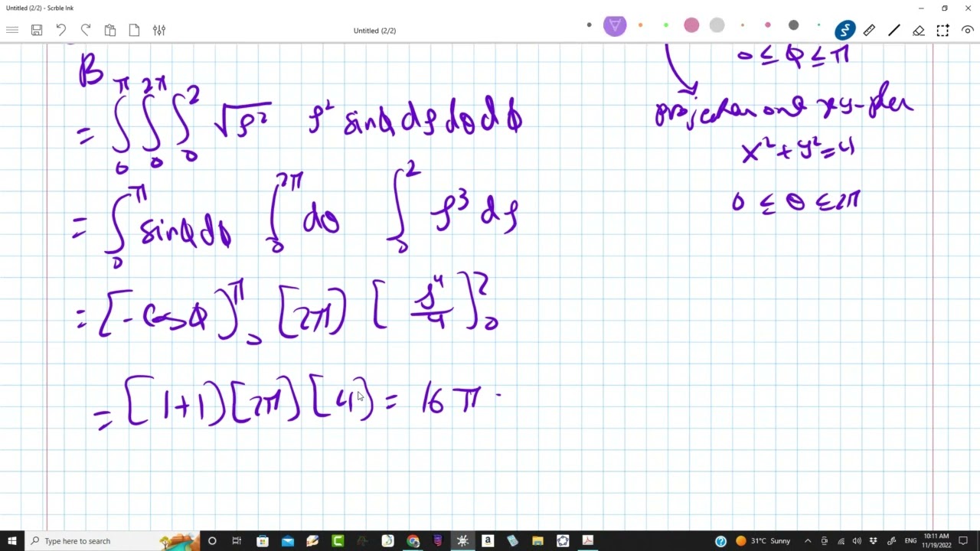The height and width of the screenshot is (551, 980).
Task: Open the 31°C Sunny weather widget
Action: click(763, 541)
